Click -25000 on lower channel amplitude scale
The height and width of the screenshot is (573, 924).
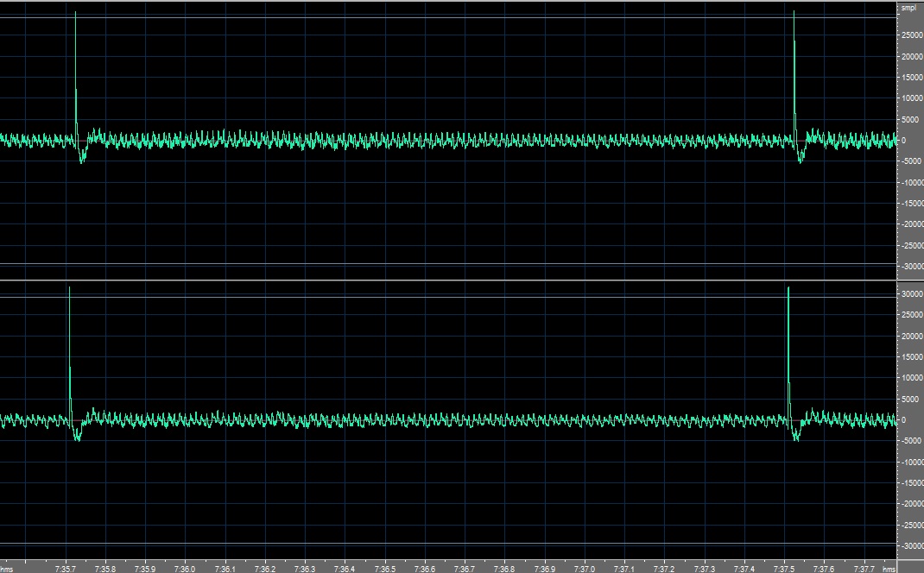912,525
